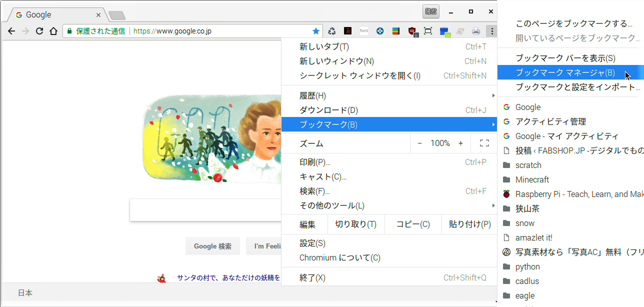
Task: Open the uBlock Origin shield extension
Action: pyautogui.click(x=412, y=31)
